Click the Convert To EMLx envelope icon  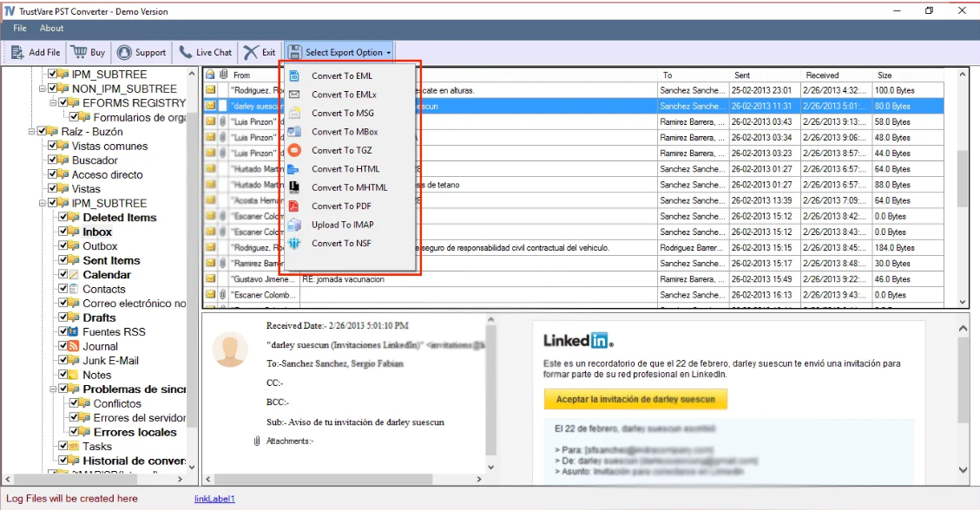pyautogui.click(x=293, y=95)
